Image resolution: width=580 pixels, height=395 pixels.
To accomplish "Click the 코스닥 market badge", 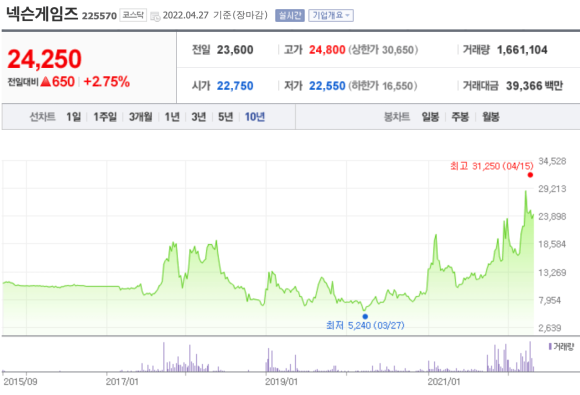I will 133,15.
